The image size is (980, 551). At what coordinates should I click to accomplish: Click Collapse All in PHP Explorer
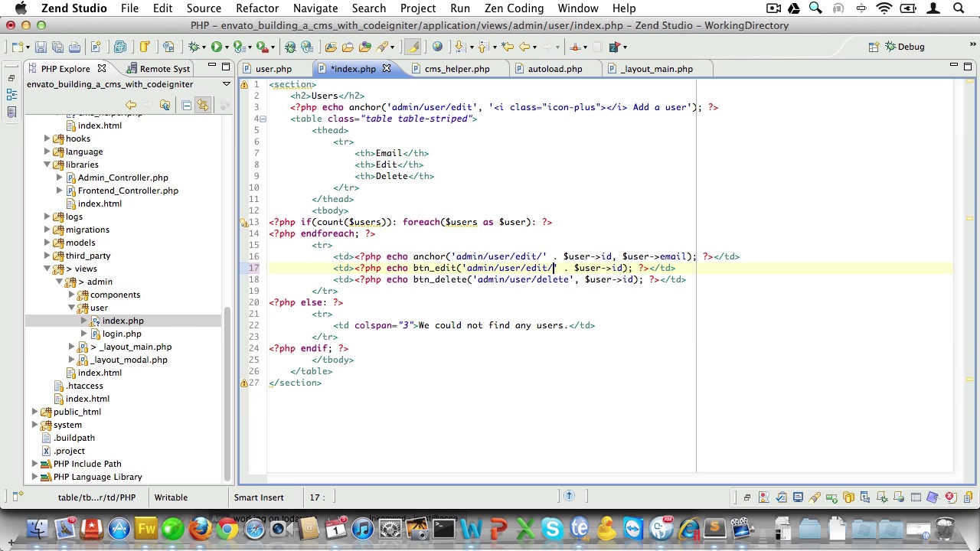[186, 105]
